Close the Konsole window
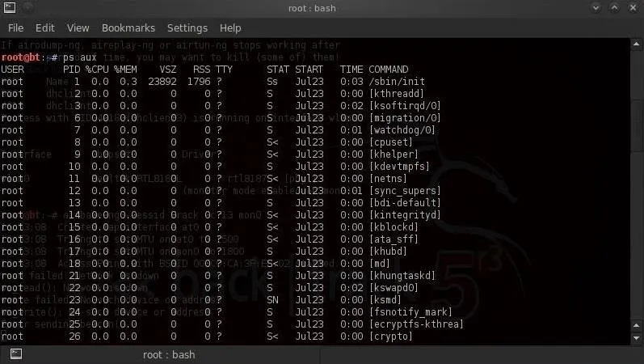 coord(633,8)
